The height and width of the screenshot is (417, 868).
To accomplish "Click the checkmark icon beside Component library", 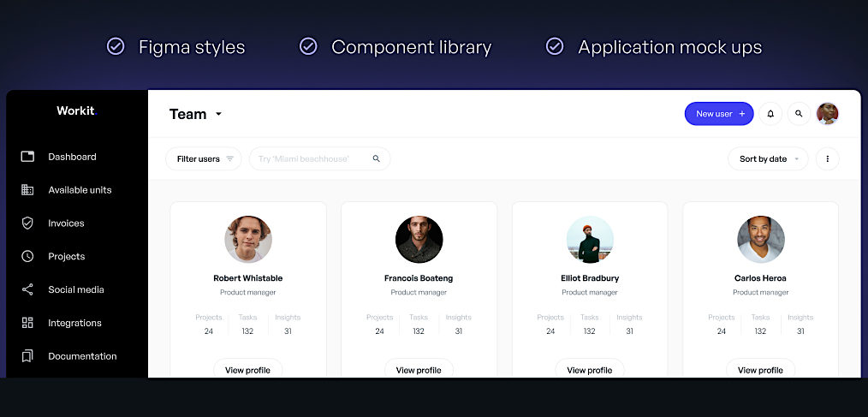I will tap(308, 46).
